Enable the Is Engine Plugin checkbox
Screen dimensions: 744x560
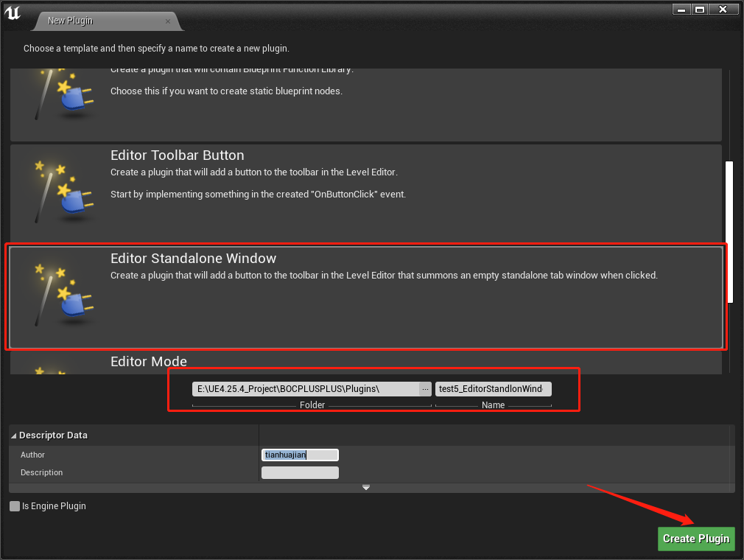14,506
